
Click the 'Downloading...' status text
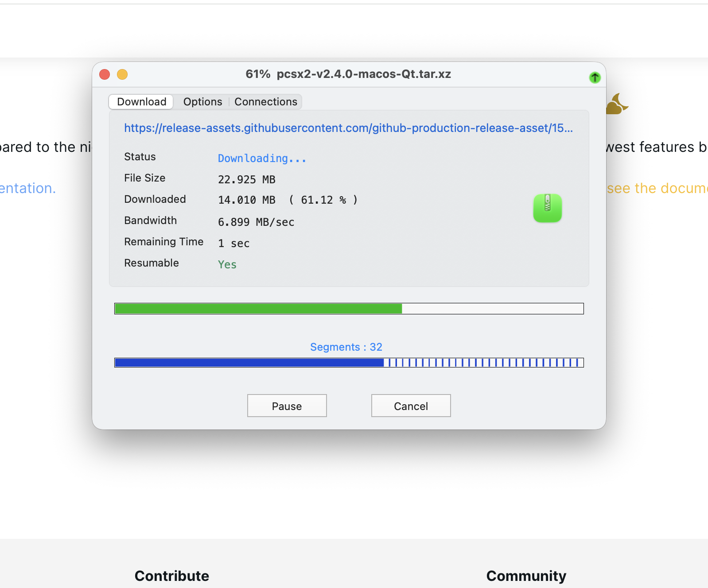pos(262,158)
